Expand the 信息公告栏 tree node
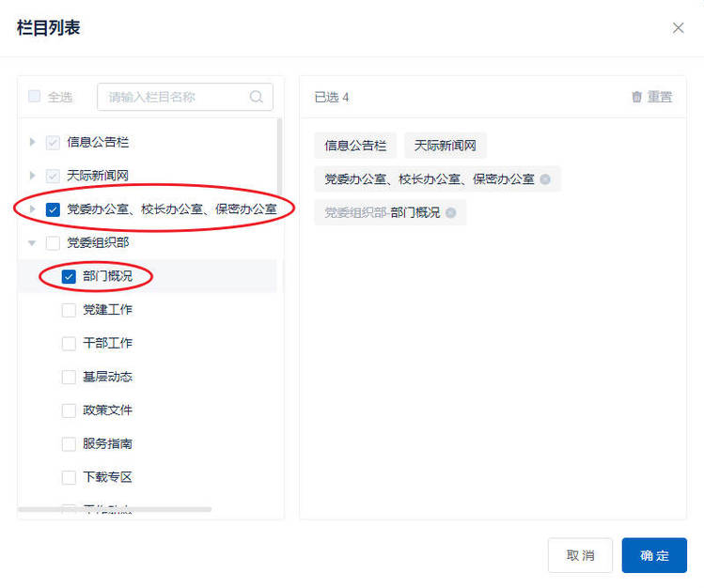This screenshot has height=588, width=704. [x=32, y=142]
